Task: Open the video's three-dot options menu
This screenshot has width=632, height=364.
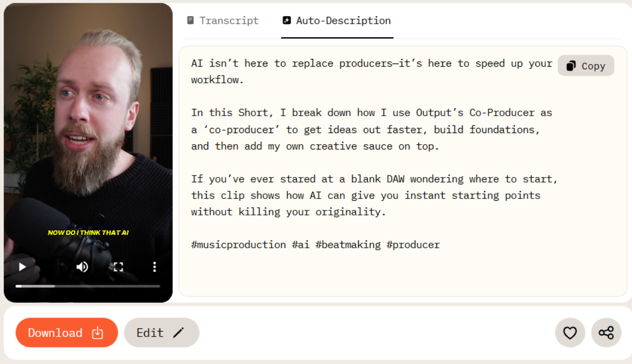Action: click(155, 267)
